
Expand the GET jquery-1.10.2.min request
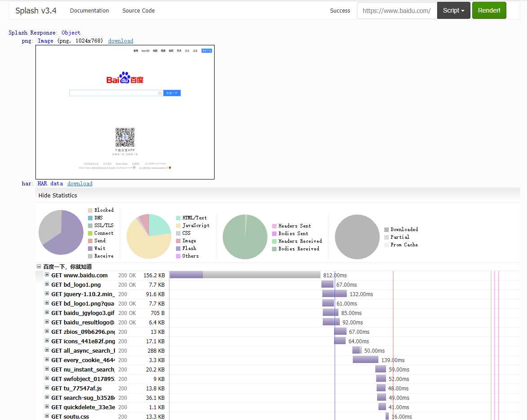(x=47, y=293)
